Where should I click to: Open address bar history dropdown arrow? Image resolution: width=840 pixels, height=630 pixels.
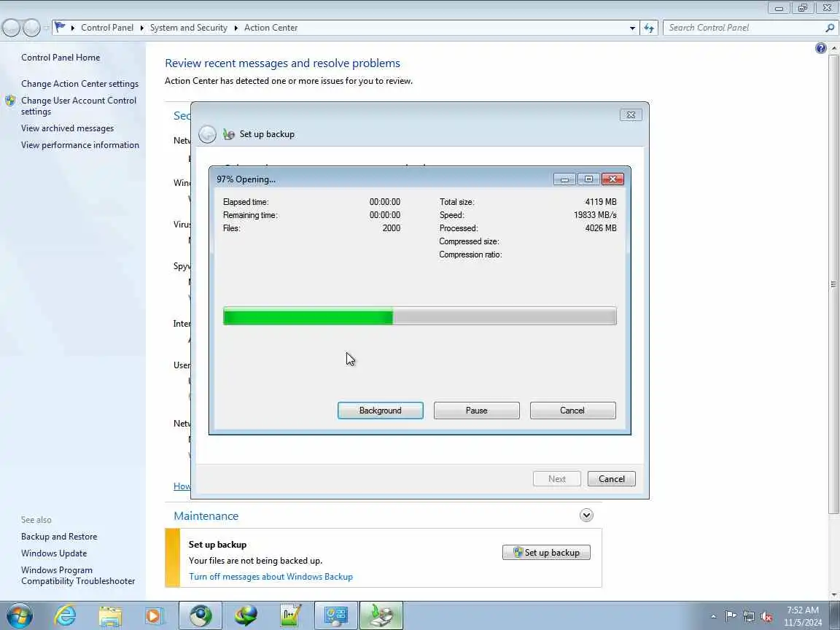coord(632,28)
